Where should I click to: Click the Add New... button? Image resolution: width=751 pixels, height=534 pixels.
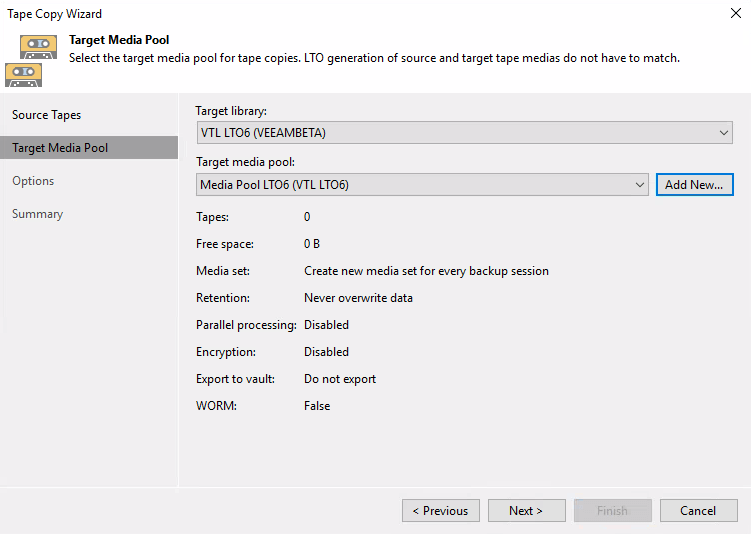[x=694, y=185]
